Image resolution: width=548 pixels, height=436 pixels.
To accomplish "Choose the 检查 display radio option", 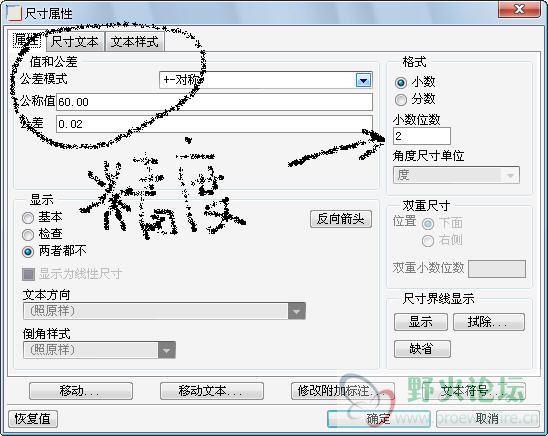I will [x=28, y=235].
